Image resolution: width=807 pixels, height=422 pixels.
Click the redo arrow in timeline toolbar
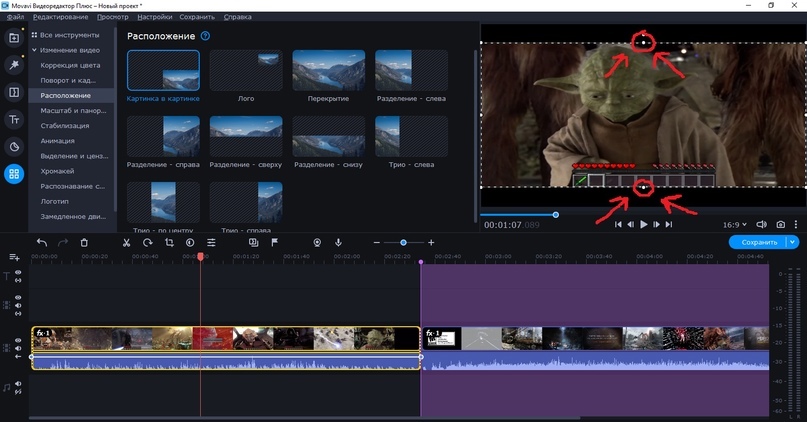[63, 242]
